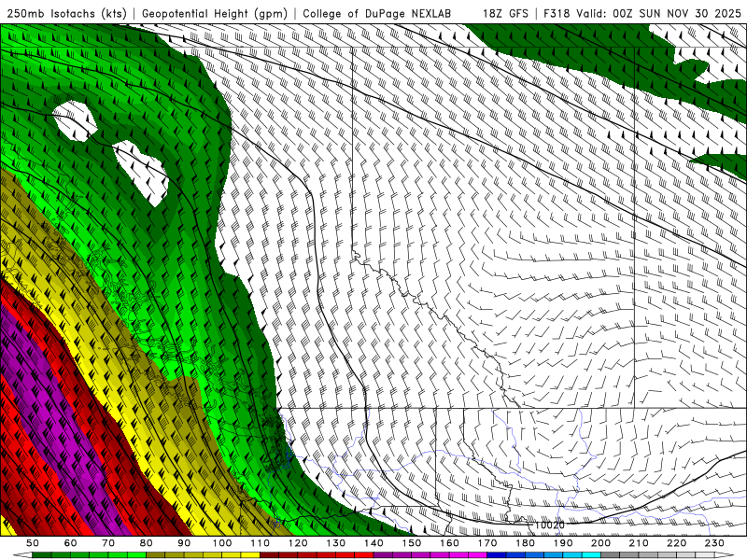Viewport: 747px width, 560px height.
Task: Click the '190' legend value
Action: pos(563,543)
